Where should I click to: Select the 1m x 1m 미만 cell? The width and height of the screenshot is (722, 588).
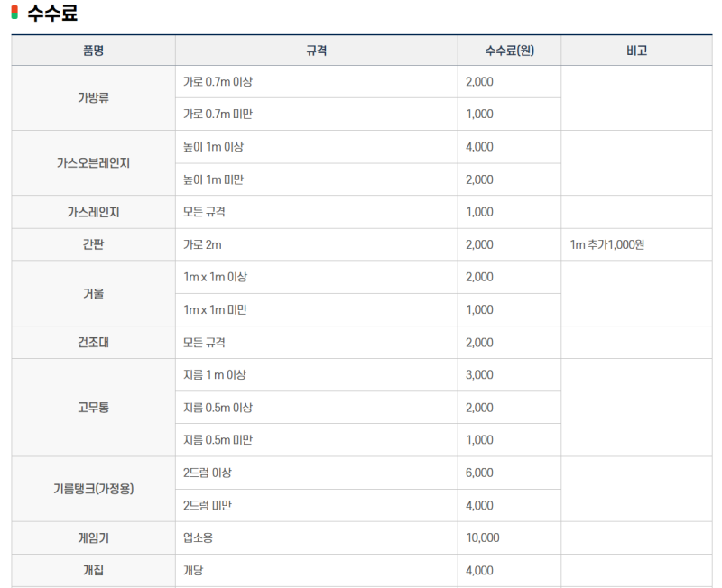click(x=317, y=309)
